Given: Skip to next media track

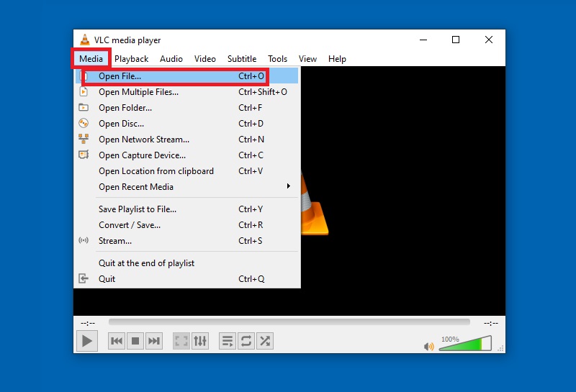Looking at the screenshot, I should (x=154, y=341).
